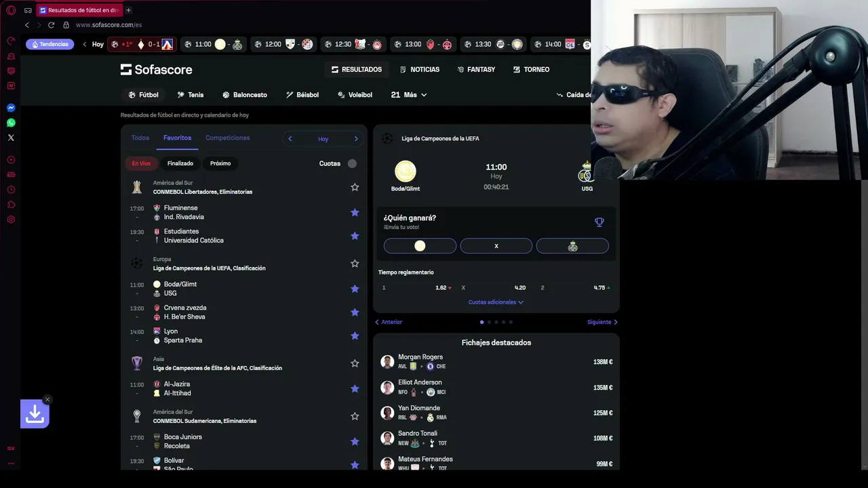Go to next day with right arrow
This screenshot has width=868, height=488.
point(356,139)
